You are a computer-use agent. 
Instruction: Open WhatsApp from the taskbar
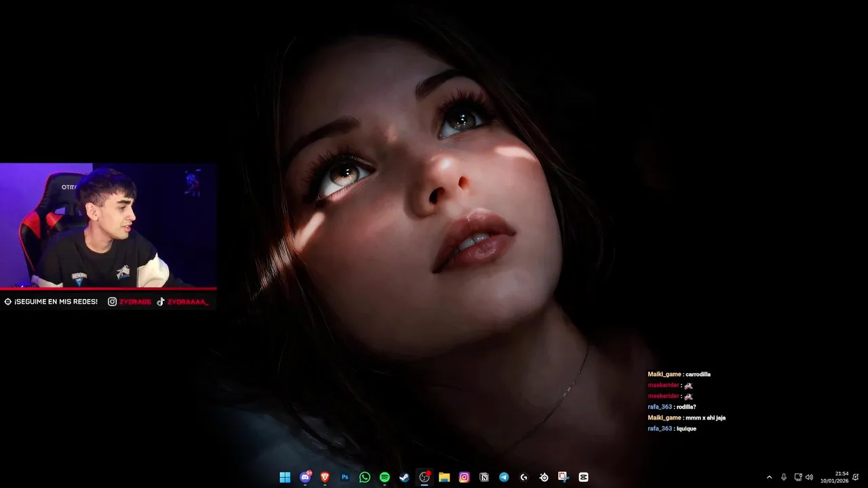(x=365, y=477)
